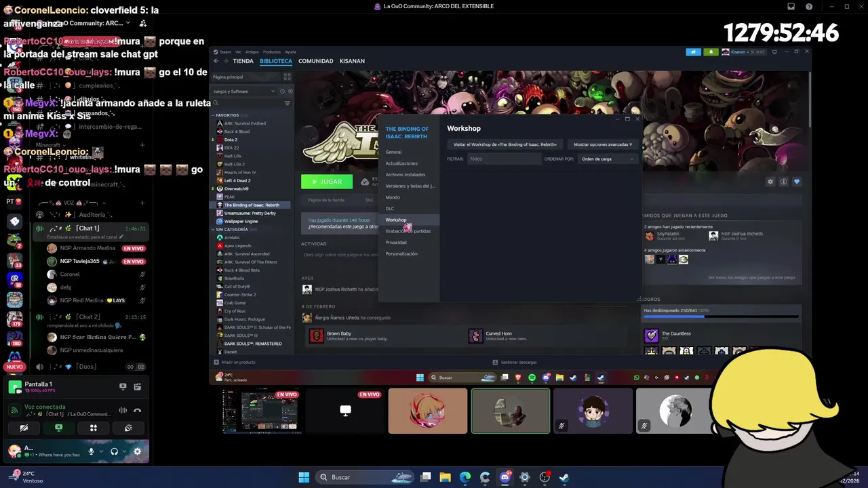Add The Binding of Isaac to favorites heart

click(x=797, y=182)
